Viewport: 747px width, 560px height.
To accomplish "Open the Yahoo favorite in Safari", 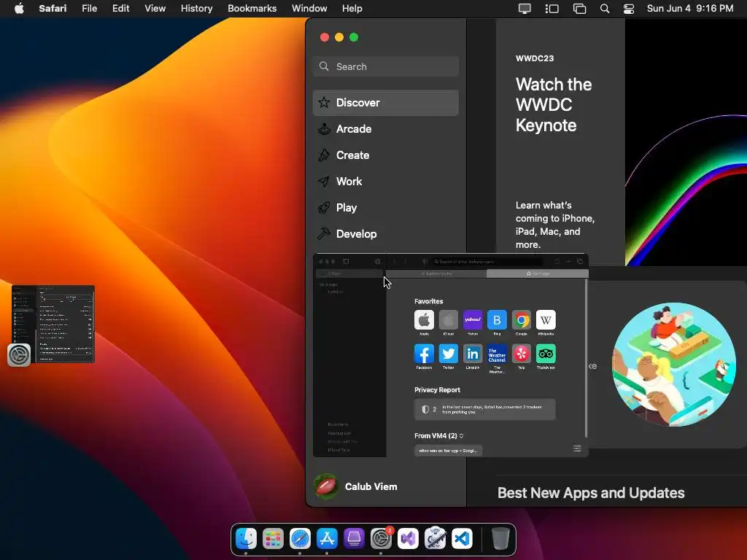I will click(x=473, y=319).
